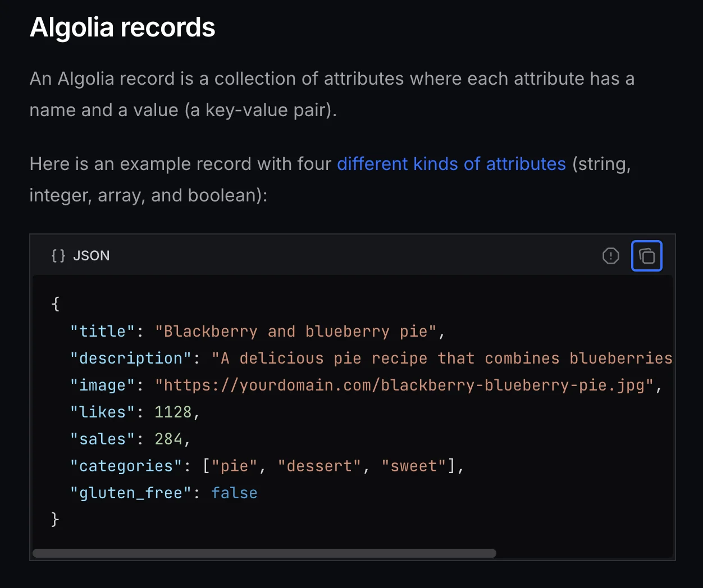The image size is (703, 588).
Task: Select the "sweet" category string
Action: (414, 466)
